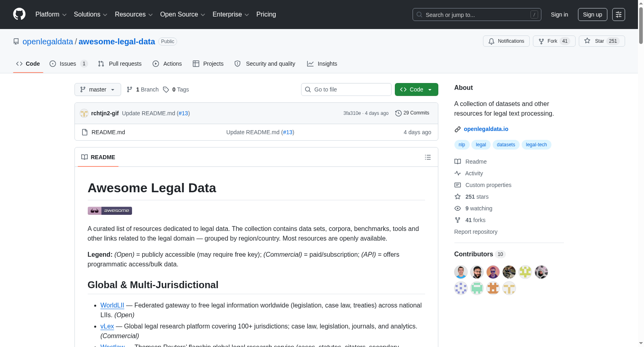
Task: Open the vLex link
Action: (x=107, y=326)
